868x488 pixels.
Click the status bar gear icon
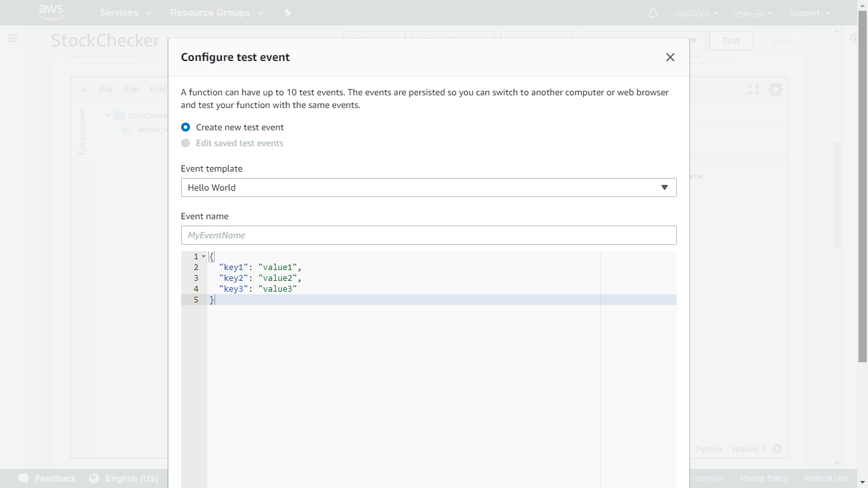tap(777, 449)
